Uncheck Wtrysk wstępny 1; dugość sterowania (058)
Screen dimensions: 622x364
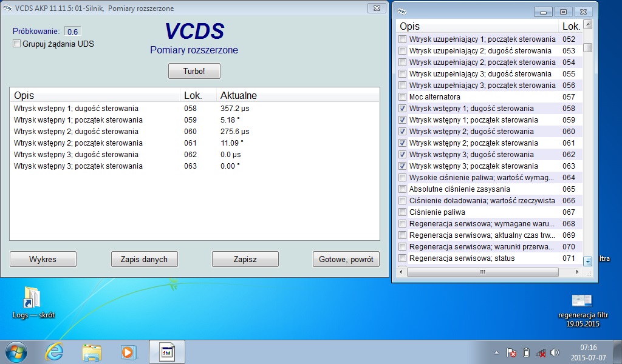(x=402, y=108)
